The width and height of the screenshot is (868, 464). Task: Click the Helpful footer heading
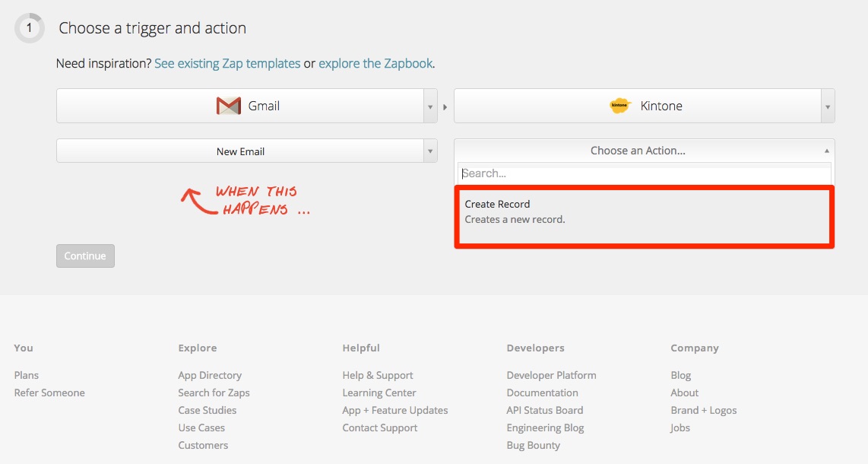click(361, 348)
